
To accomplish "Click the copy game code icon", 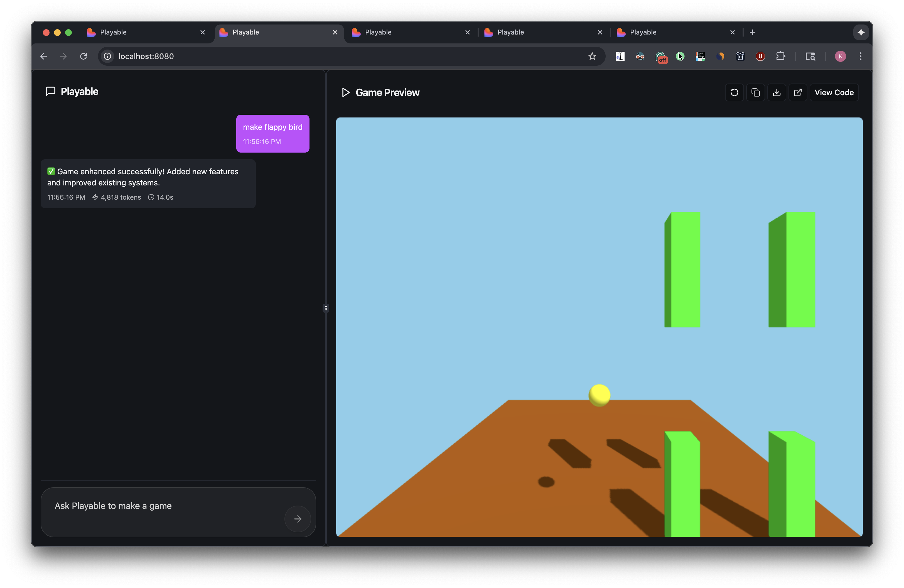I will 755,92.
